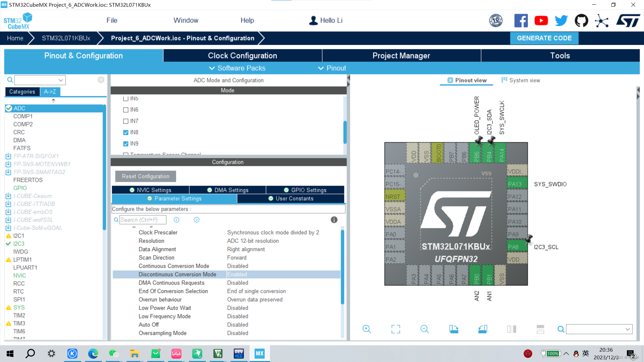Click the parameter info icon
The image size is (644, 362).
(334, 220)
